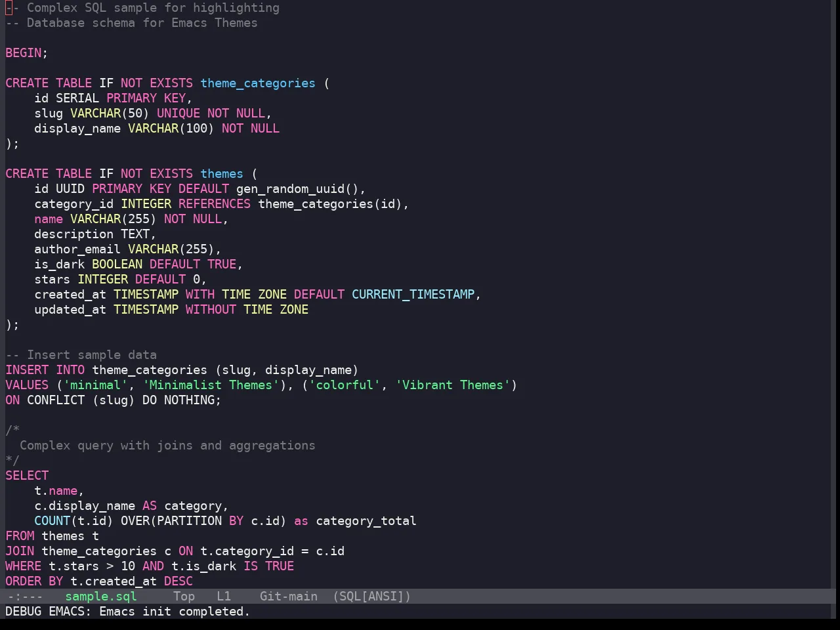Click the JOIN keyword
Image resolution: width=840 pixels, height=630 pixels.
coord(20,551)
